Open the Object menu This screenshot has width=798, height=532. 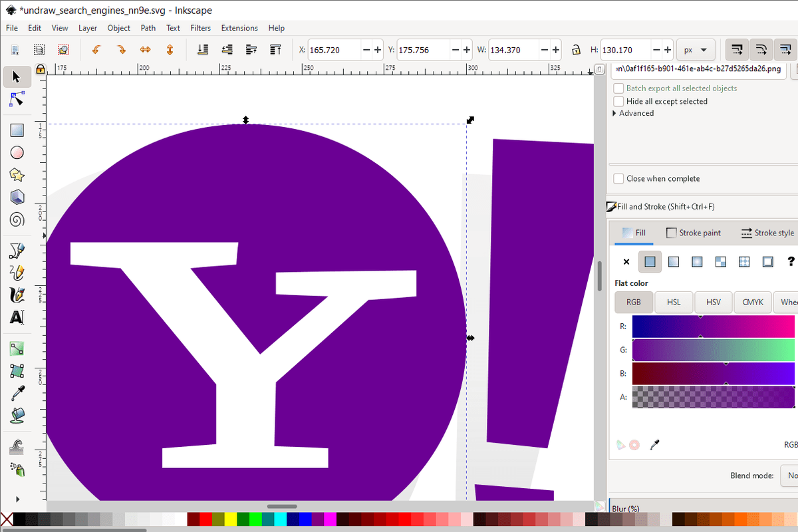coord(119,28)
